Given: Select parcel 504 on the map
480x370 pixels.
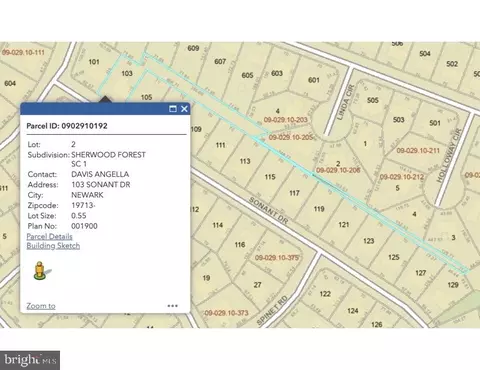Looking at the screenshot, I should tap(425, 53).
